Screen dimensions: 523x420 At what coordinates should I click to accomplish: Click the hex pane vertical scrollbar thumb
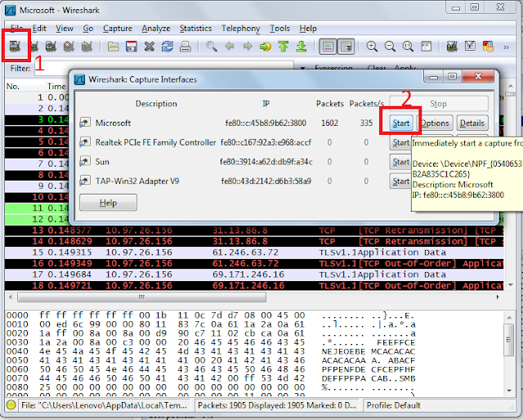point(508,340)
